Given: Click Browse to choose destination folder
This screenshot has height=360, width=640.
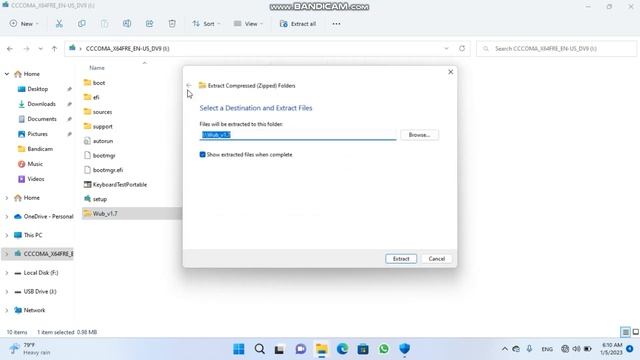Looking at the screenshot, I should (x=419, y=135).
